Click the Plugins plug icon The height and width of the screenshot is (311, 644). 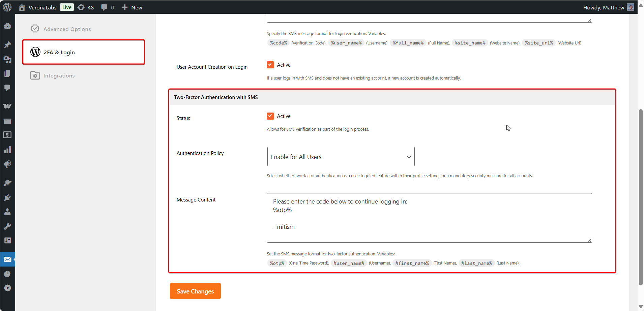(x=7, y=197)
